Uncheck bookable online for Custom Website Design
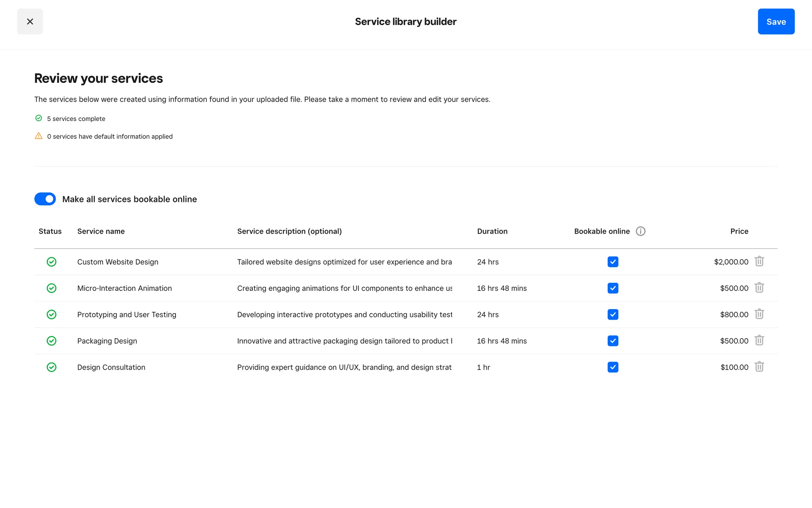 pyautogui.click(x=613, y=262)
